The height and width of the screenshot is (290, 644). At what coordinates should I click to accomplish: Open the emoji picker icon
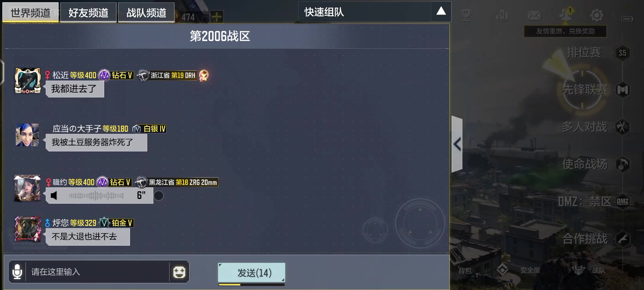[x=179, y=272]
